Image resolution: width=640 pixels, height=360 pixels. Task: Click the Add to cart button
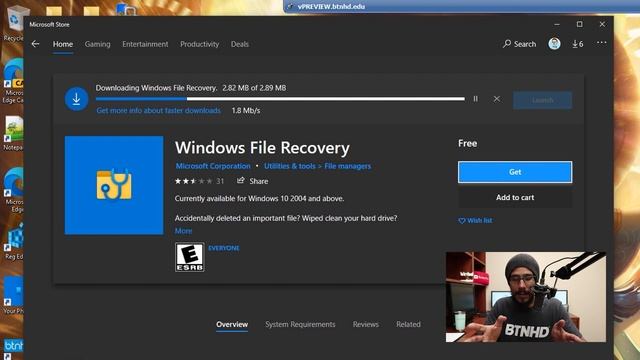[x=515, y=198]
